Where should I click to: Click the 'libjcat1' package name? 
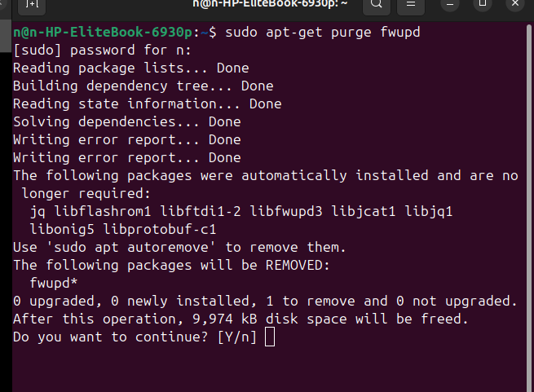coord(364,212)
